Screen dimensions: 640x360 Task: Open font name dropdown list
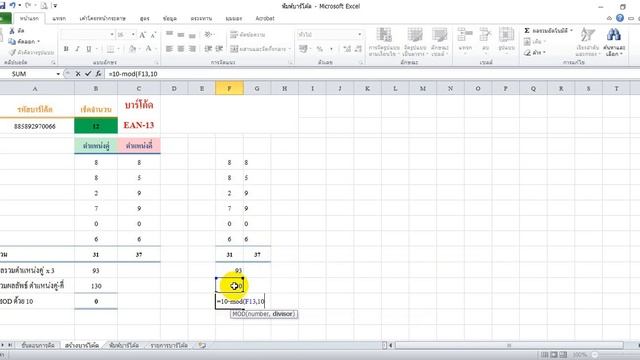(112, 35)
